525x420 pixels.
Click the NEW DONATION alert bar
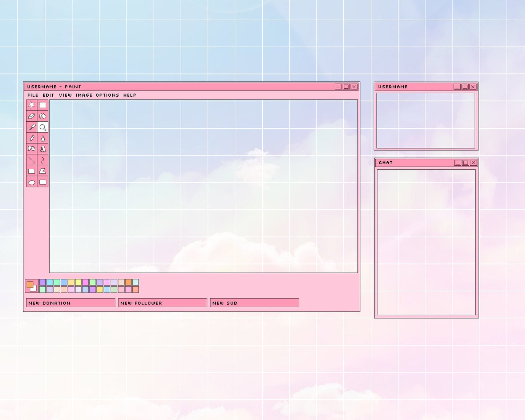70,303
